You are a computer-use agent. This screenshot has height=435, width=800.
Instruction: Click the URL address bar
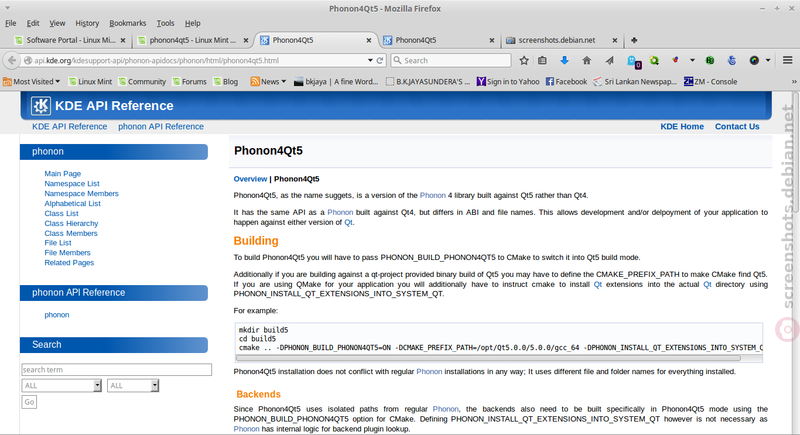[199, 60]
